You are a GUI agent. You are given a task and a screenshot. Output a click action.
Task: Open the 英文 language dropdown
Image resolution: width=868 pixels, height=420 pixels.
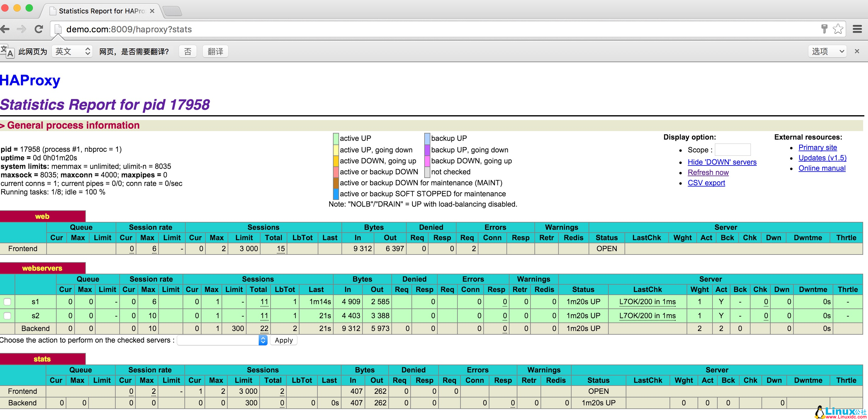[72, 51]
